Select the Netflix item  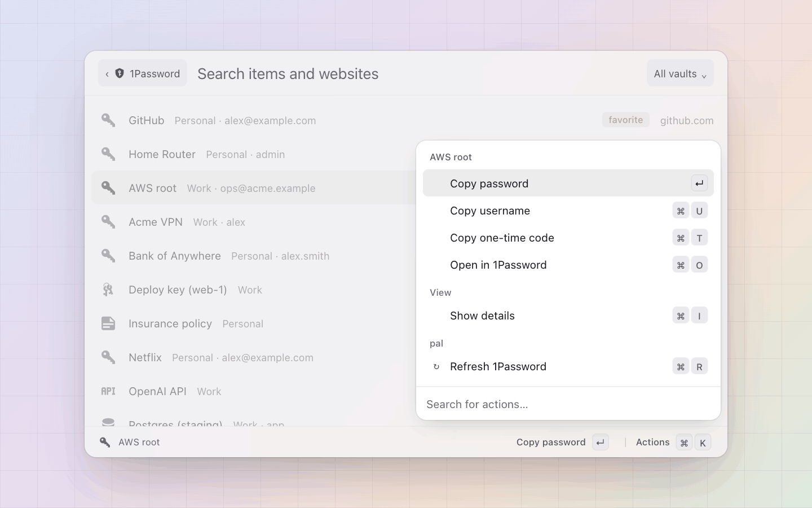254,357
